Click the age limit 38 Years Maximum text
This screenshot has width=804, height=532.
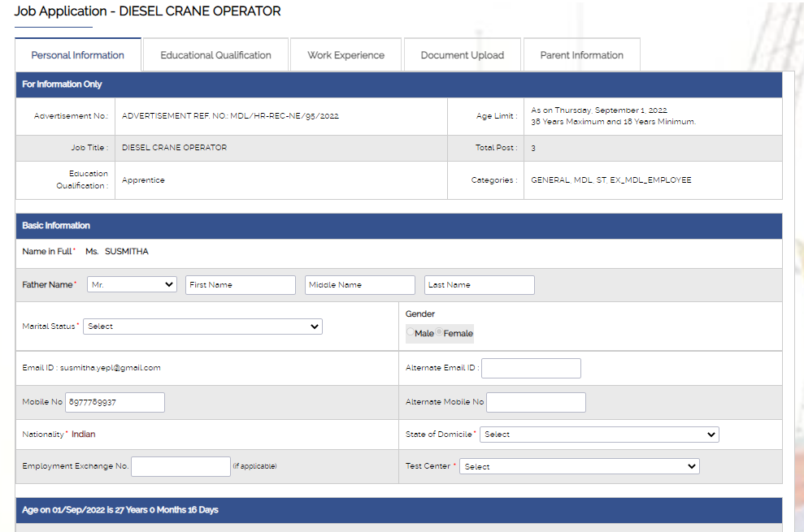pyautogui.click(x=613, y=122)
